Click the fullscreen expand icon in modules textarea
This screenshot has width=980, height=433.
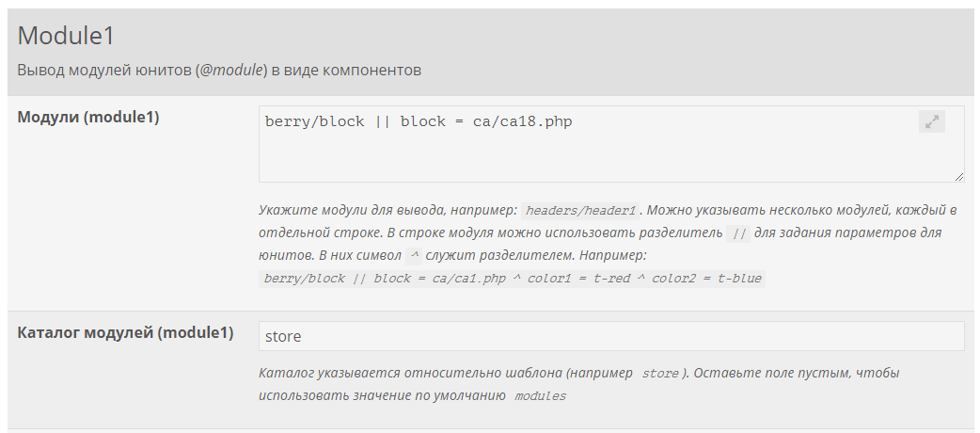click(x=931, y=121)
